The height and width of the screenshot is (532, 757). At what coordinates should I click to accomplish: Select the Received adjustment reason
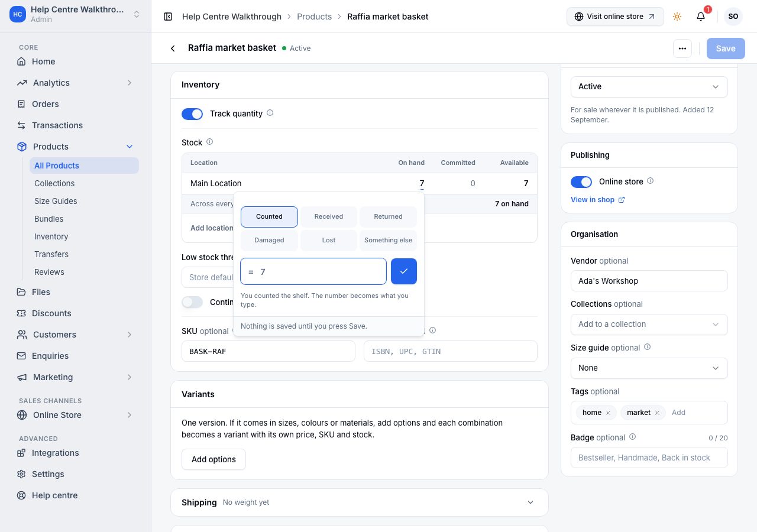point(329,216)
